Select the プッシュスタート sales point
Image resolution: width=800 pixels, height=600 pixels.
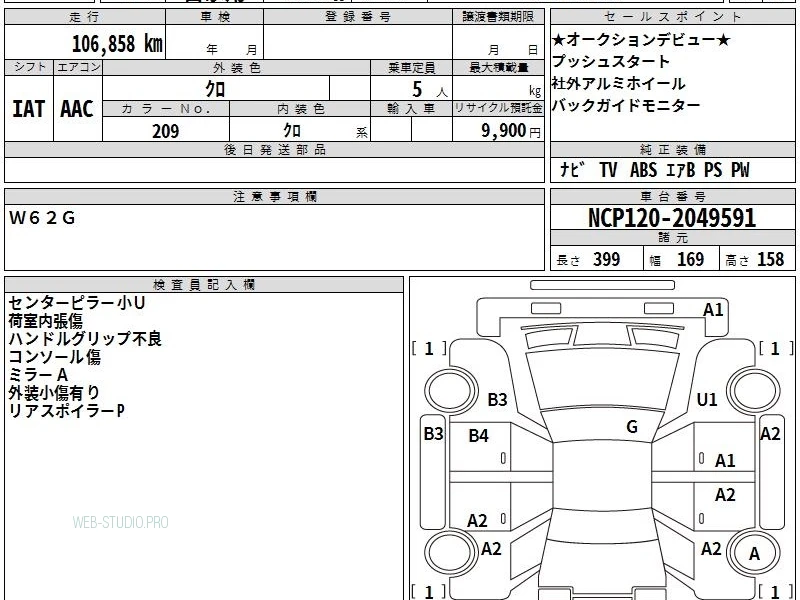point(611,61)
